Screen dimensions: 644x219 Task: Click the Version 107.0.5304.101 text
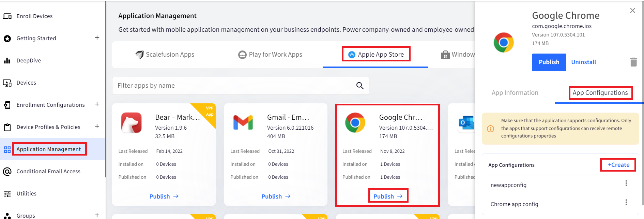click(x=558, y=35)
